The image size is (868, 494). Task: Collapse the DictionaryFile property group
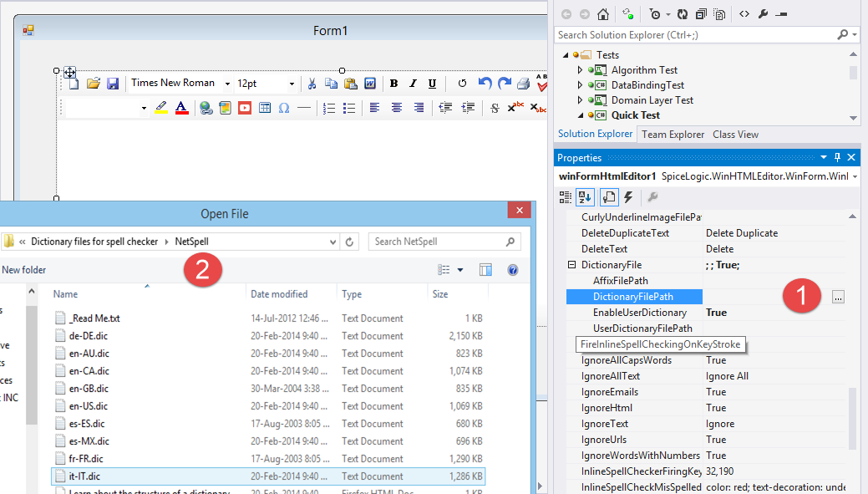tap(572, 265)
